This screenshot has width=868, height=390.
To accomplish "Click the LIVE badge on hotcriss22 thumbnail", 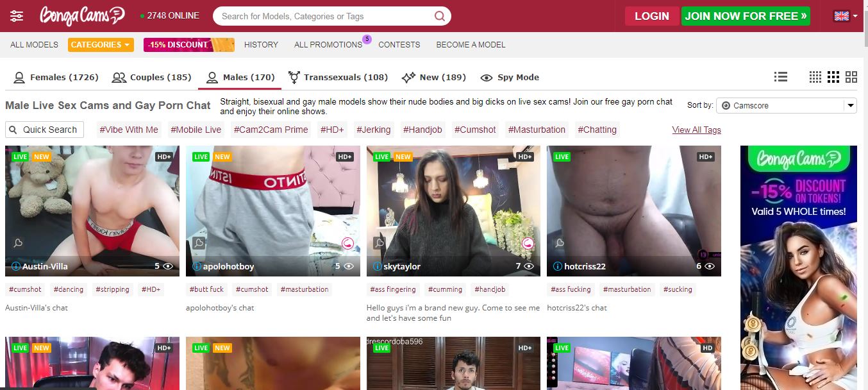I will pos(562,157).
